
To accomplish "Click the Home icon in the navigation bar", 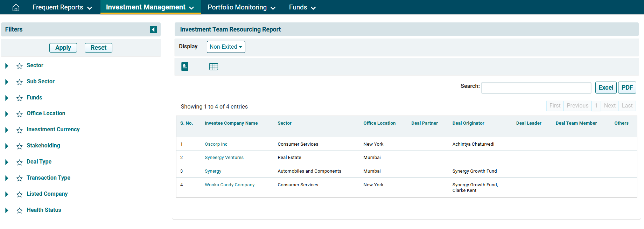I will coord(16,7).
